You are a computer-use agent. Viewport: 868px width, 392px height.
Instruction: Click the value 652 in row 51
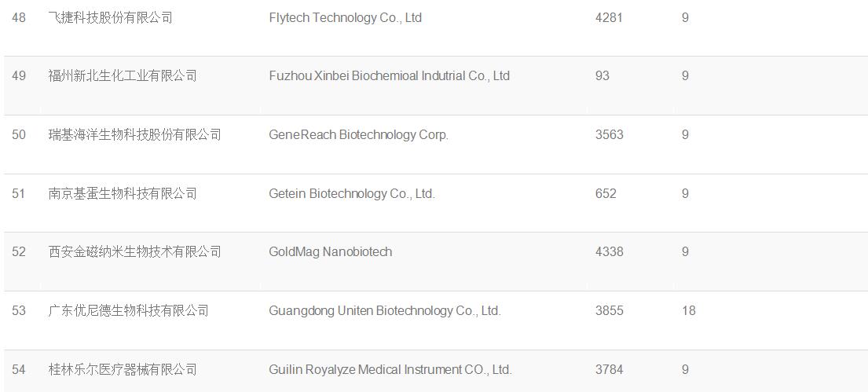point(606,193)
